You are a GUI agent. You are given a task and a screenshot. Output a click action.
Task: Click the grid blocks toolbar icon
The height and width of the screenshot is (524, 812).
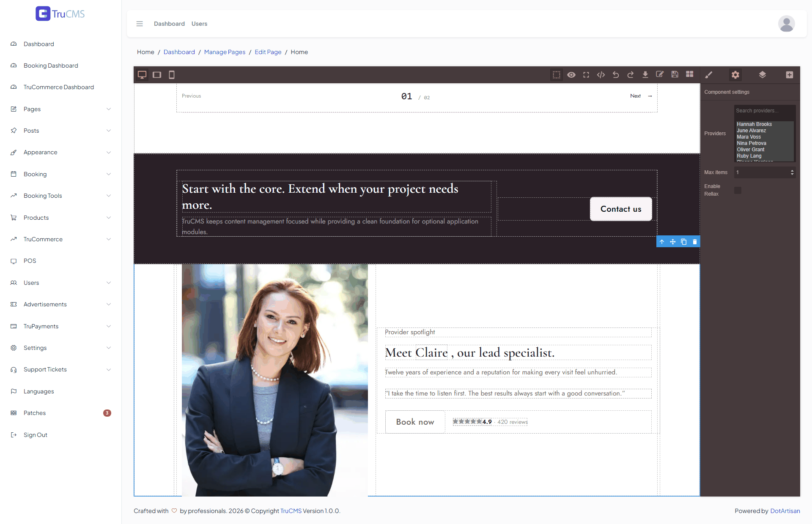click(690, 75)
